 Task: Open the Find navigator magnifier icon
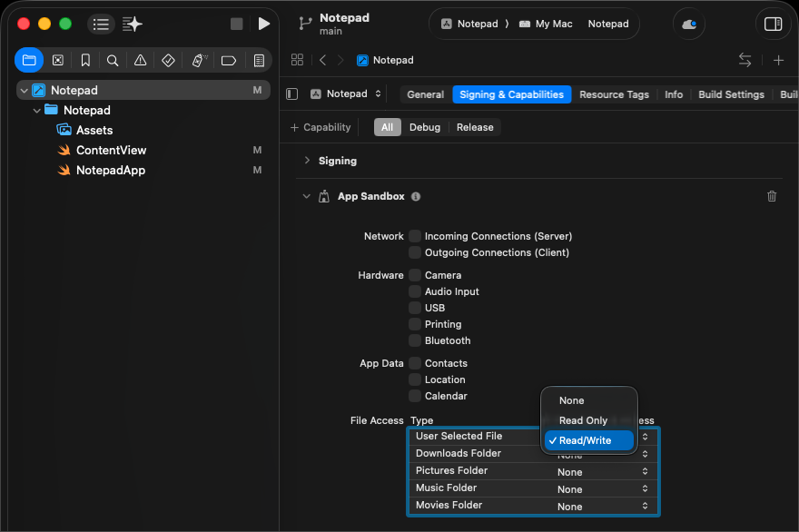(x=113, y=61)
